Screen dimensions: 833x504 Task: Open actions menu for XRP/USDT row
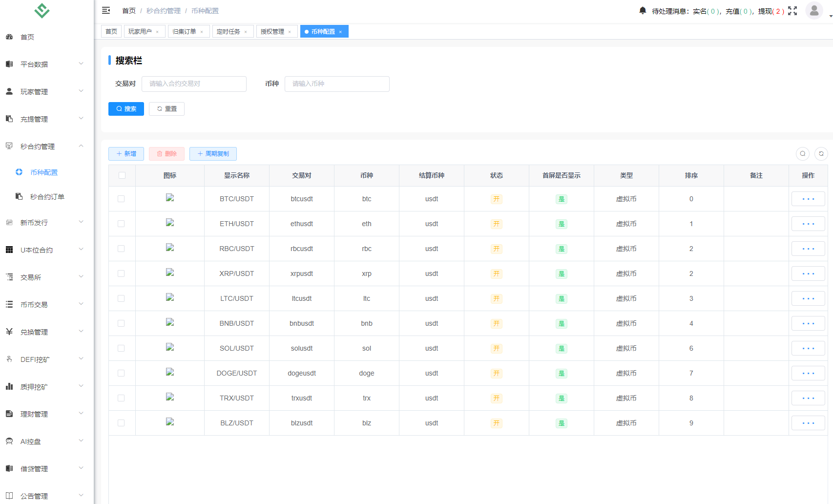coord(808,273)
